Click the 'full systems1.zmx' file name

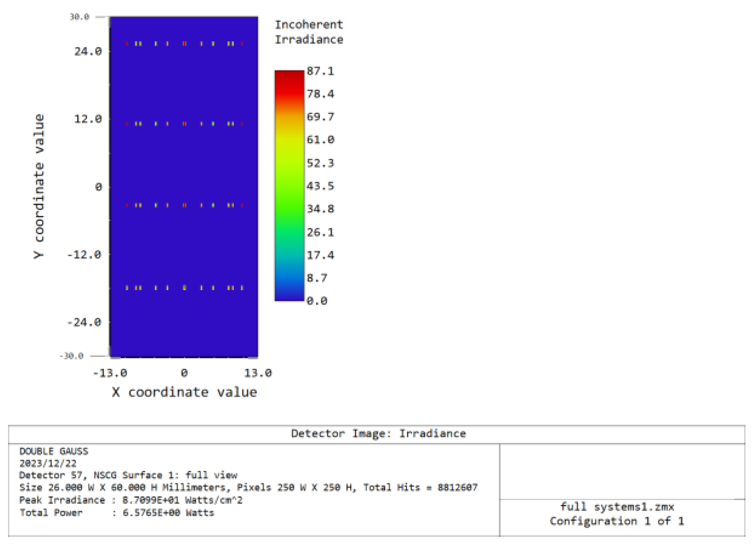617,507
